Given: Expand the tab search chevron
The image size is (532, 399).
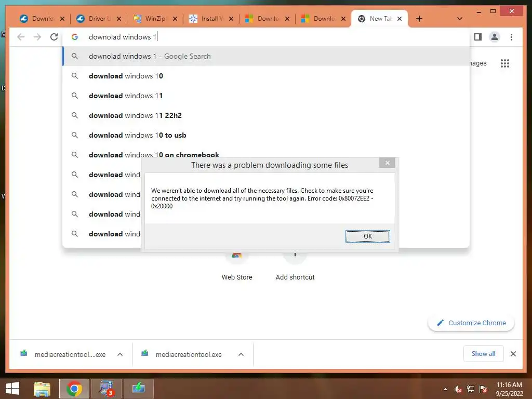Looking at the screenshot, I should [459, 19].
